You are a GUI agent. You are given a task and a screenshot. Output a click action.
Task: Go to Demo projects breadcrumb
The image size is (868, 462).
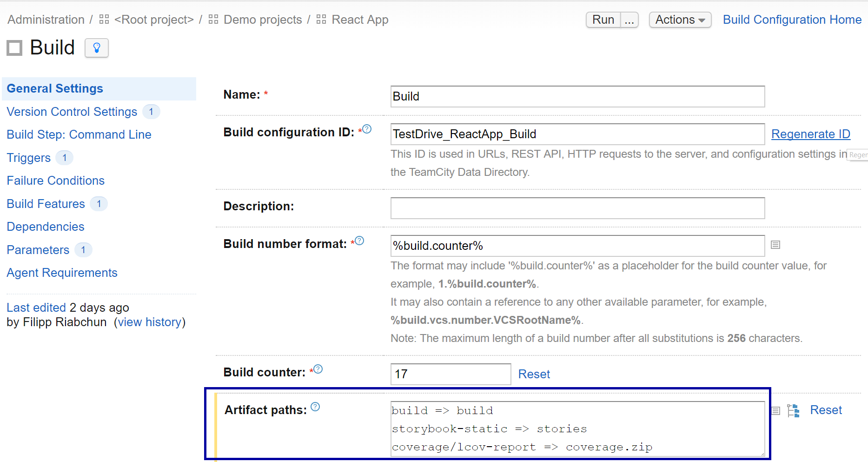[263, 20]
